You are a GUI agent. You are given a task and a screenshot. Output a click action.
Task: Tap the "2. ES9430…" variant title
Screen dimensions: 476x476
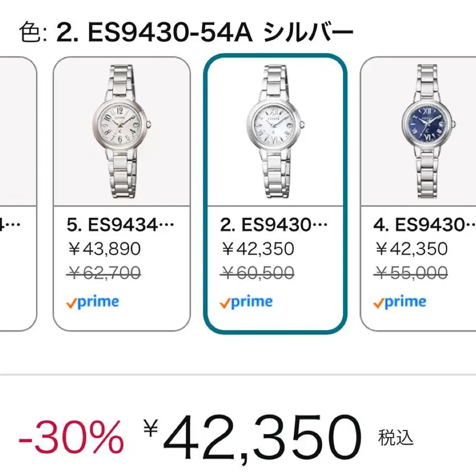click(274, 225)
